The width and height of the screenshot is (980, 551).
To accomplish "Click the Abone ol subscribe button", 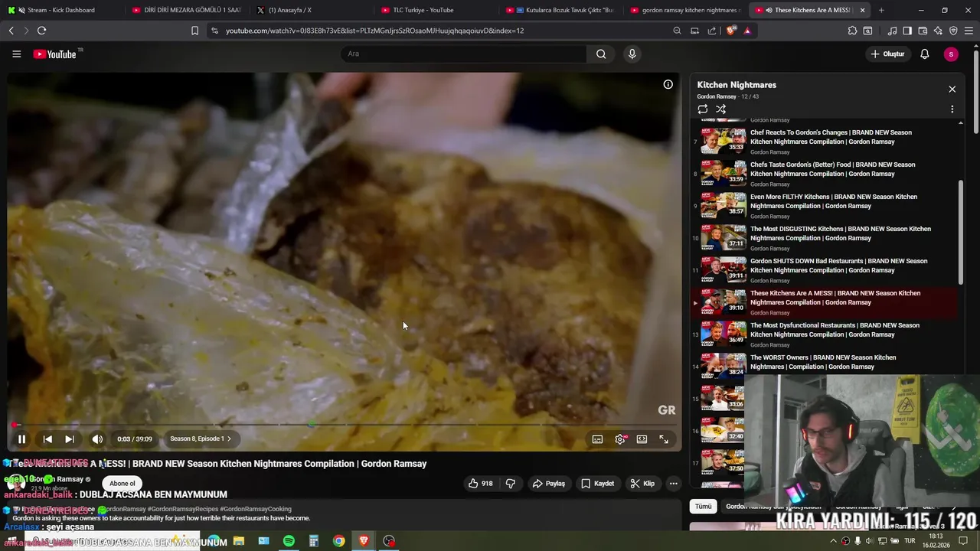I will click(x=122, y=484).
